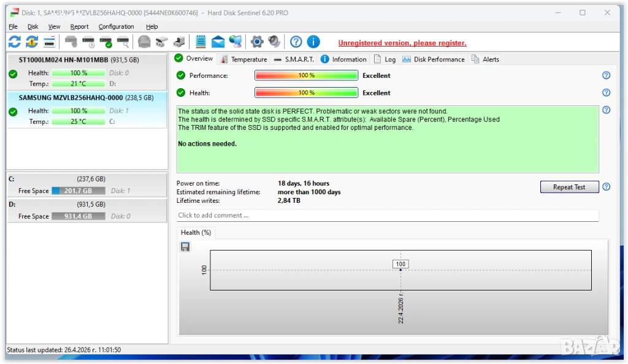628x364 pixels.
Task: Click the refresh disk information icon
Action: 14,42
